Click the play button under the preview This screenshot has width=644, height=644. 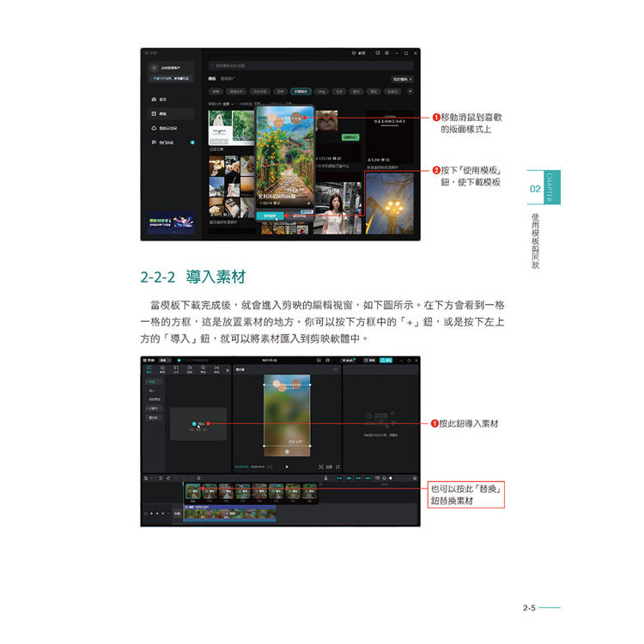tap(287, 466)
